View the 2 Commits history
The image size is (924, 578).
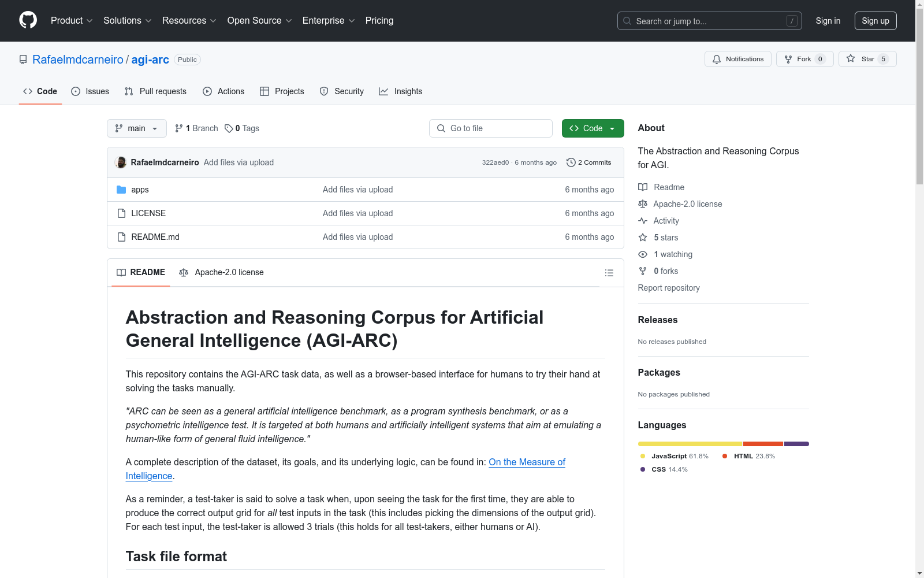click(x=589, y=162)
